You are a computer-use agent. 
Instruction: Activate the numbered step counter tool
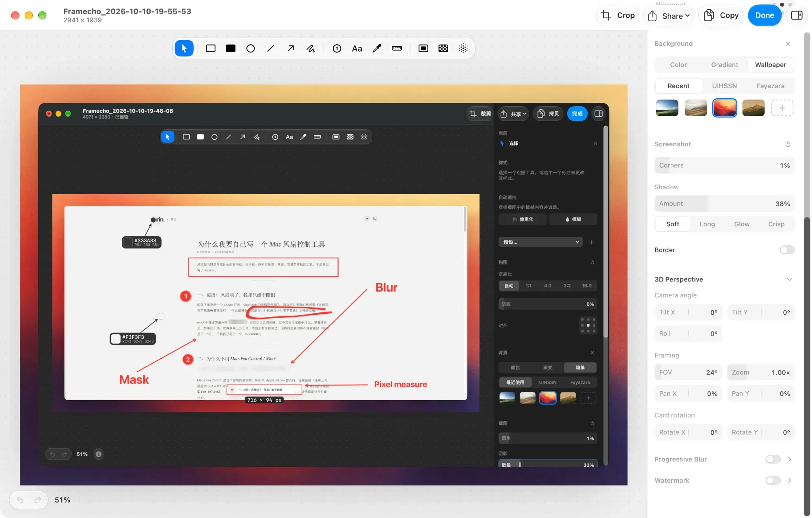(337, 48)
